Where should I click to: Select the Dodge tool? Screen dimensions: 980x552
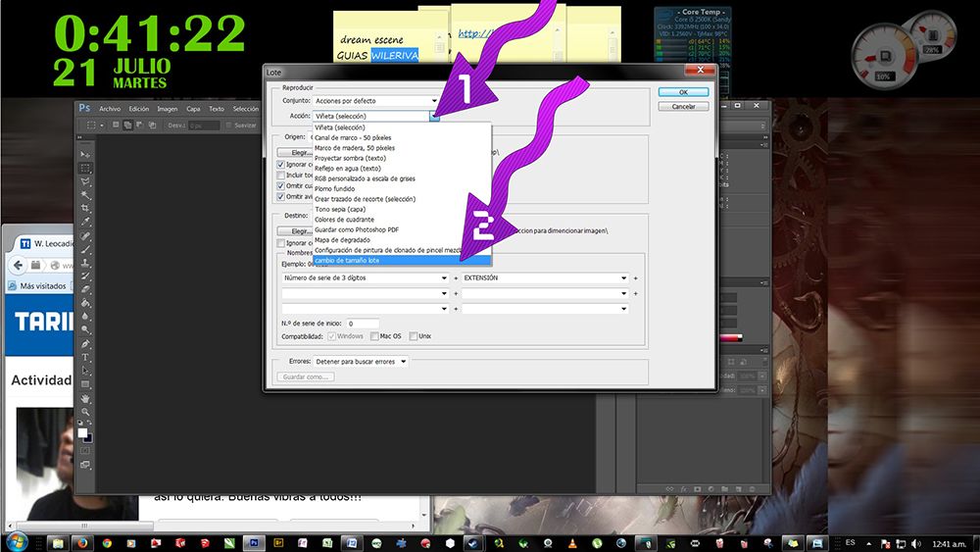[85, 328]
